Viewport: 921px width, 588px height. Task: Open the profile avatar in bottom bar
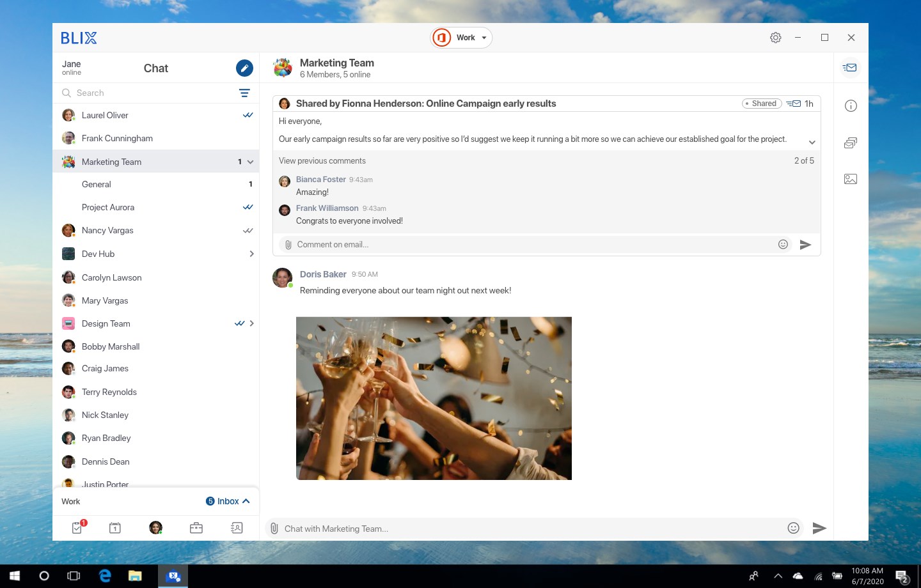(155, 527)
